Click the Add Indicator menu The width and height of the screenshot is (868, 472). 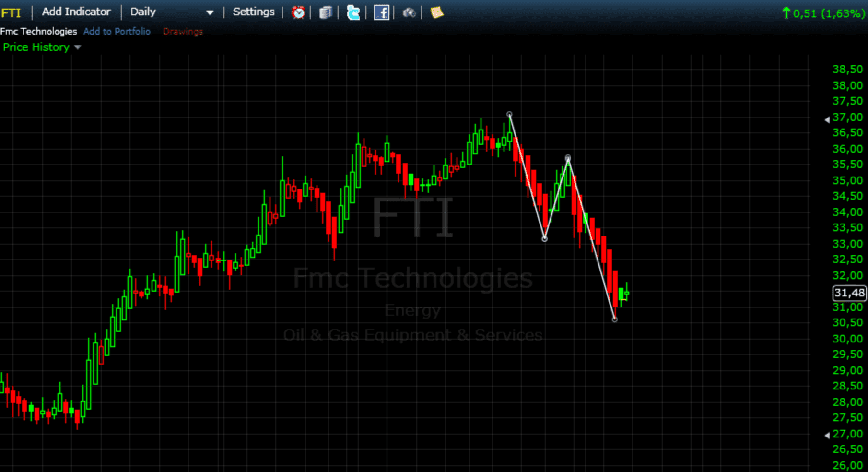[76, 12]
